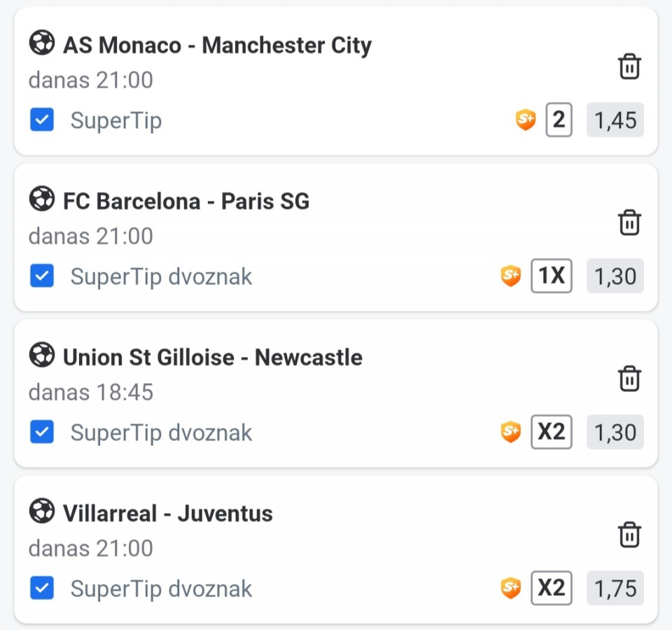Uncheck the AS Monaco SuperTip checkbox
The image size is (672, 630).
tap(42, 120)
